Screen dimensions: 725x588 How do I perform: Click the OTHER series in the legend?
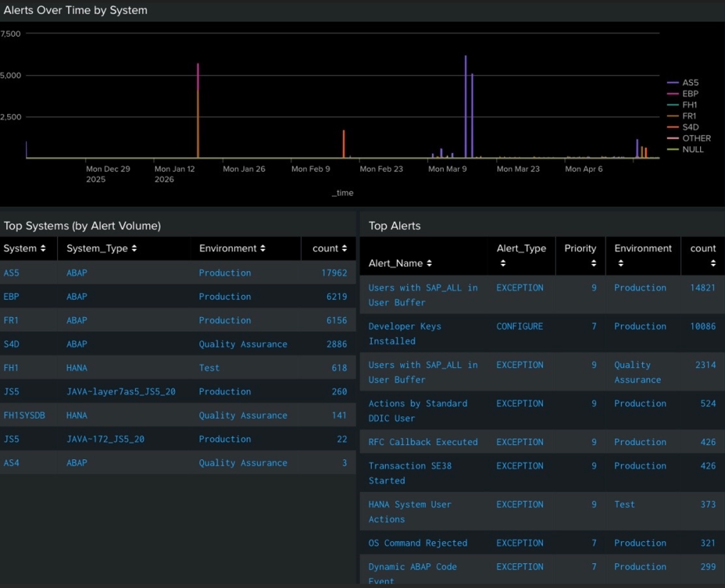[x=696, y=139]
